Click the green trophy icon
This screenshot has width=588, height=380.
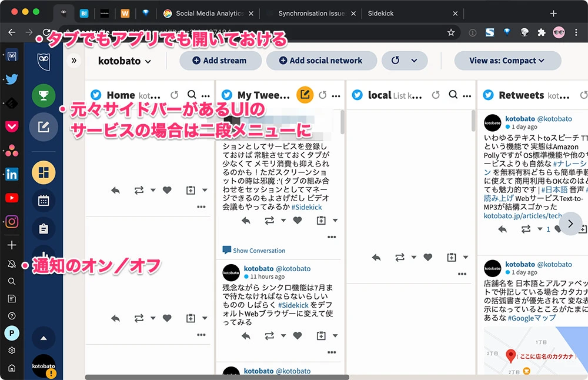point(44,95)
